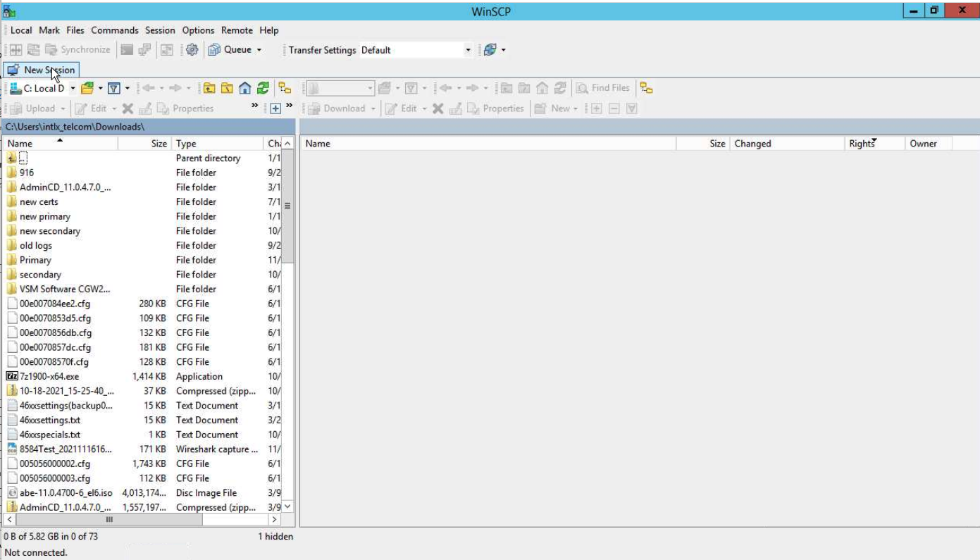Click the Open Terminal console icon
Screen dimensions: 980x560
[x=127, y=49]
